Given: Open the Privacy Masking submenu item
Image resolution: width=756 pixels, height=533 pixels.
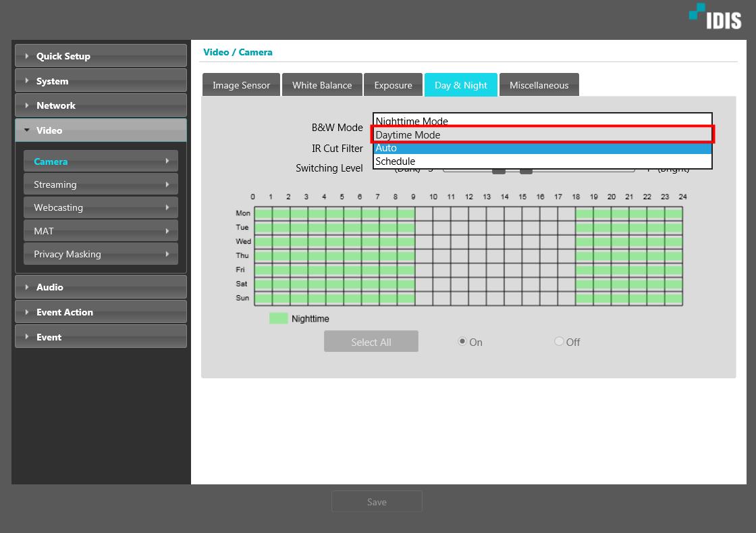Looking at the screenshot, I should click(x=101, y=254).
